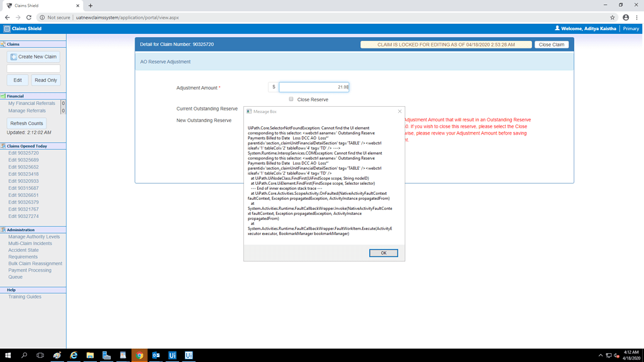
Task: Open the Bulk Claim Reassignment page
Action: pyautogui.click(x=34, y=263)
